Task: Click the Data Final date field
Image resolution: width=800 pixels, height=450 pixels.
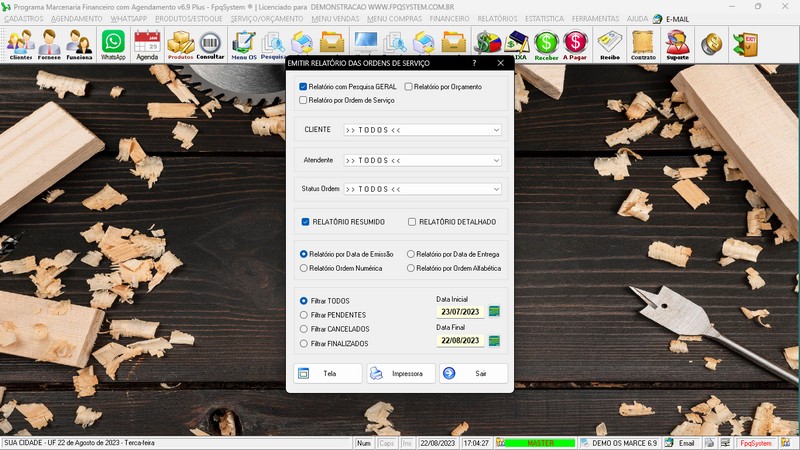Action: point(460,340)
